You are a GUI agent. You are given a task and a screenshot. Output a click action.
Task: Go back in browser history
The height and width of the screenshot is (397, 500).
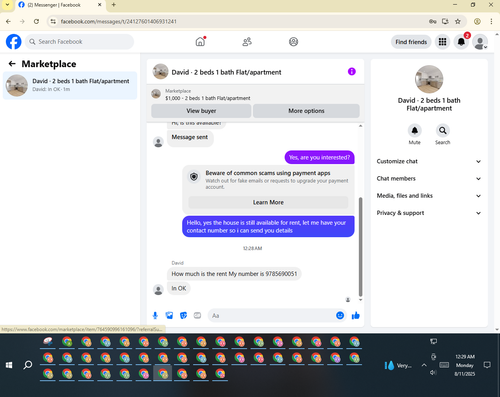8,21
